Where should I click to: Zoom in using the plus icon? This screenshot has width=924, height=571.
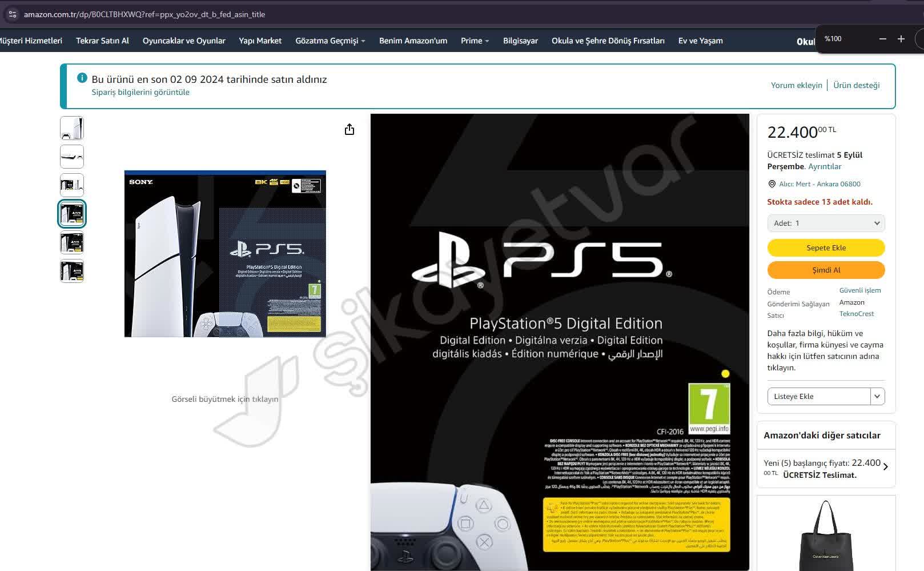901,39
